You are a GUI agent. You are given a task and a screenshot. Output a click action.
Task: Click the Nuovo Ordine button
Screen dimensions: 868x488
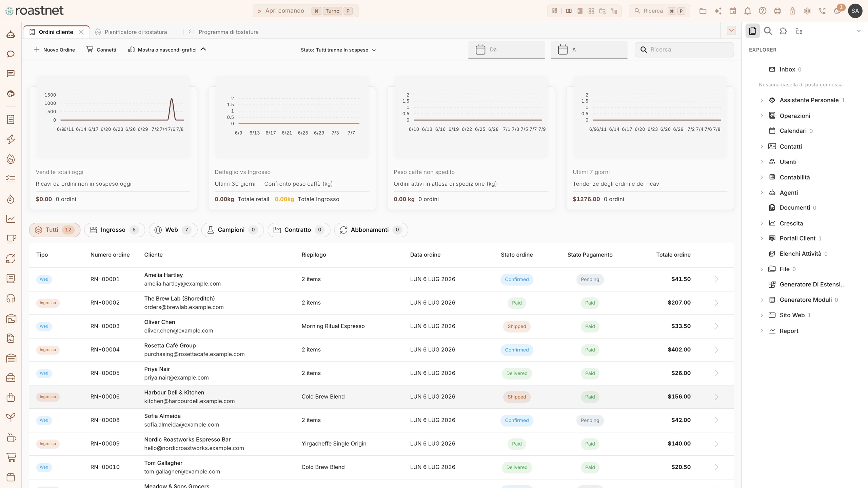(x=54, y=49)
